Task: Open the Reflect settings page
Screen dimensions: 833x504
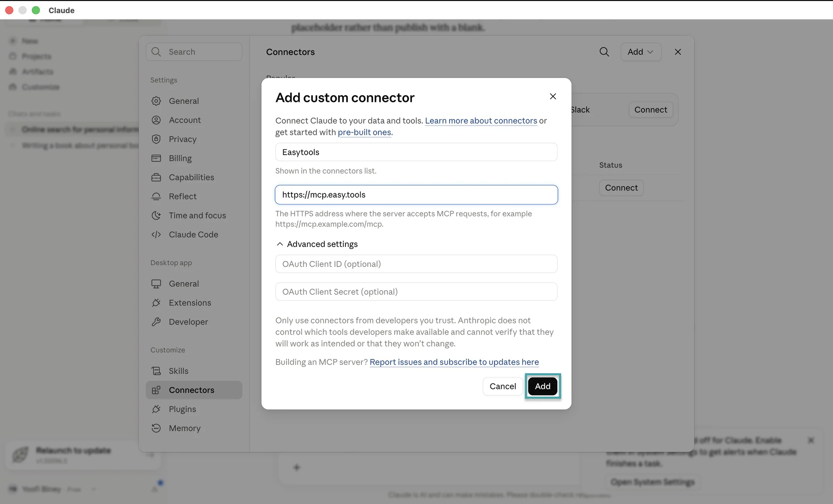Action: point(194,196)
